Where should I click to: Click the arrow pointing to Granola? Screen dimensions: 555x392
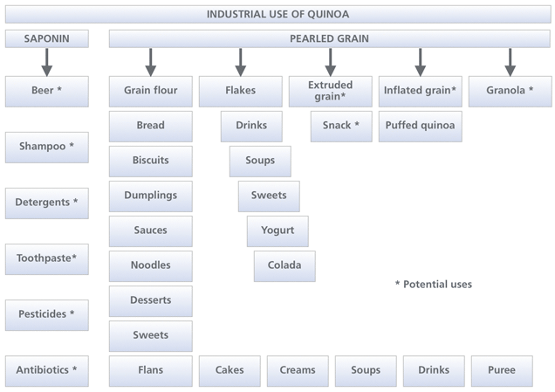point(510,62)
